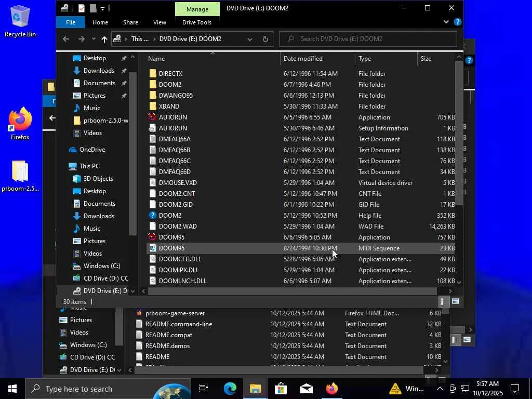Click the taskbar Type here to search box
The height and width of the screenshot is (399, 532).
click(x=108, y=389)
